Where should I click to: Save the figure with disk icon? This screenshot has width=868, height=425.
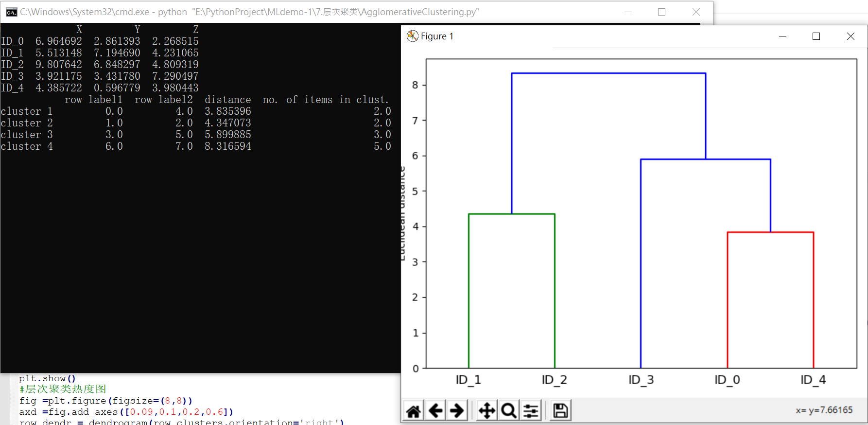(560, 411)
